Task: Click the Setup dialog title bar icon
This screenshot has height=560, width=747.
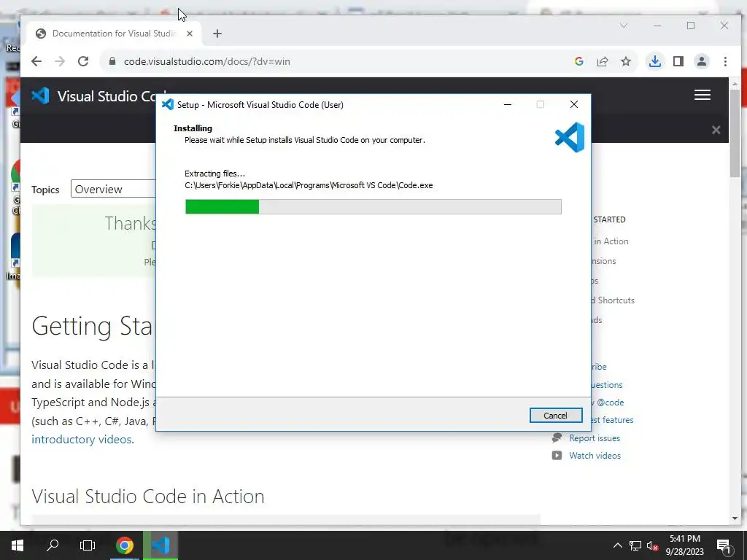Action: point(168,104)
